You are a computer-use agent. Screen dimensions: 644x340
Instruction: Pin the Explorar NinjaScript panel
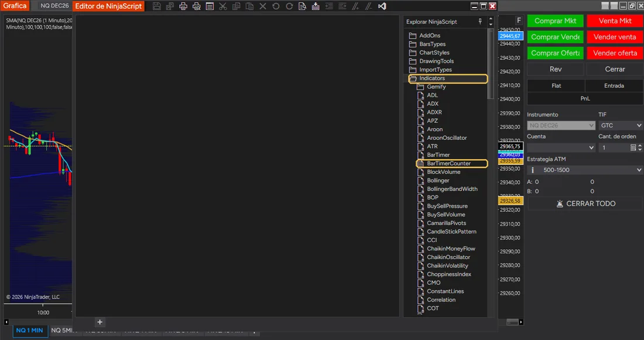(480, 21)
